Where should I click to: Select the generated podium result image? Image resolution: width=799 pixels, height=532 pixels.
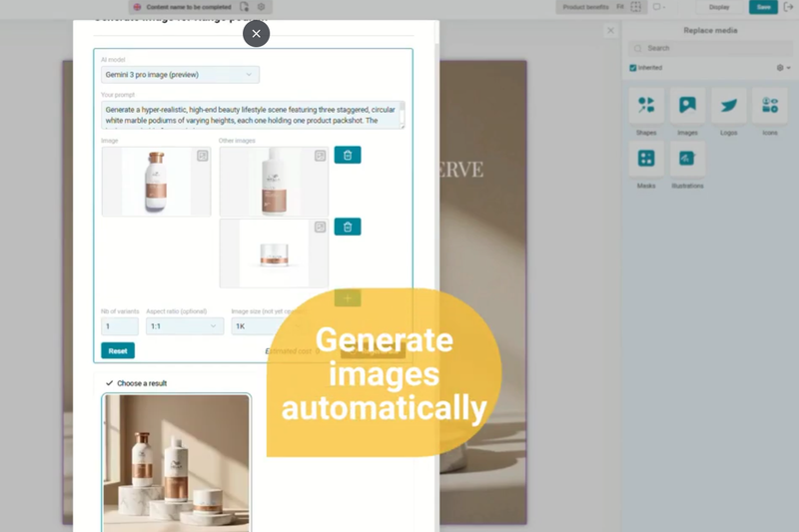click(177, 463)
